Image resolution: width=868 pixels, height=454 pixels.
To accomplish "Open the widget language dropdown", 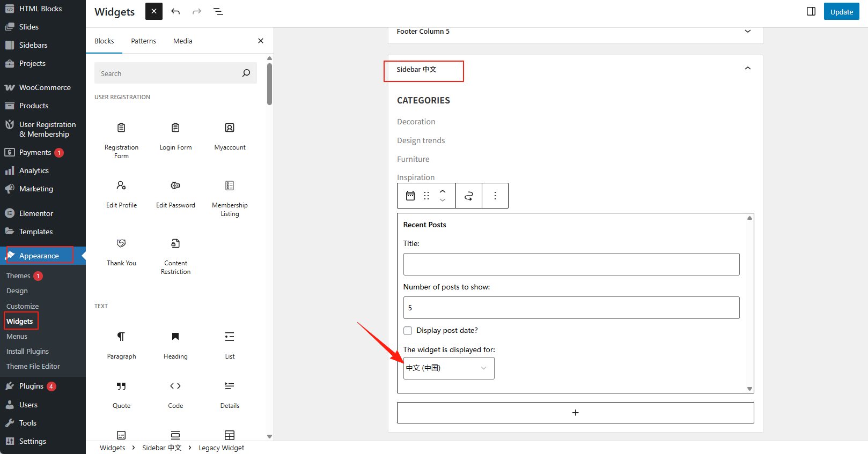I will click(448, 368).
